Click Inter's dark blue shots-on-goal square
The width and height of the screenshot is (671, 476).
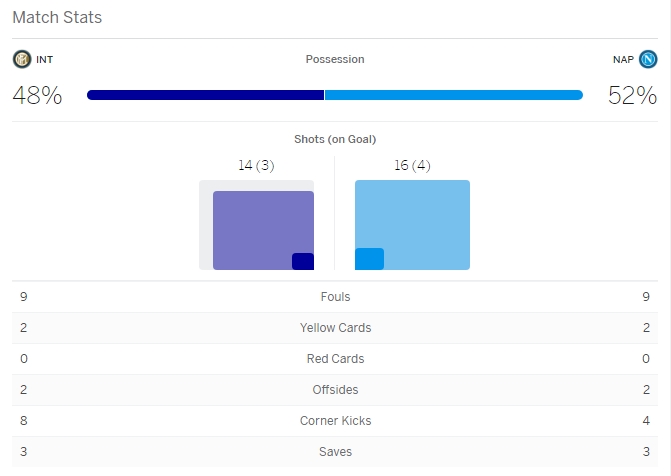click(303, 261)
